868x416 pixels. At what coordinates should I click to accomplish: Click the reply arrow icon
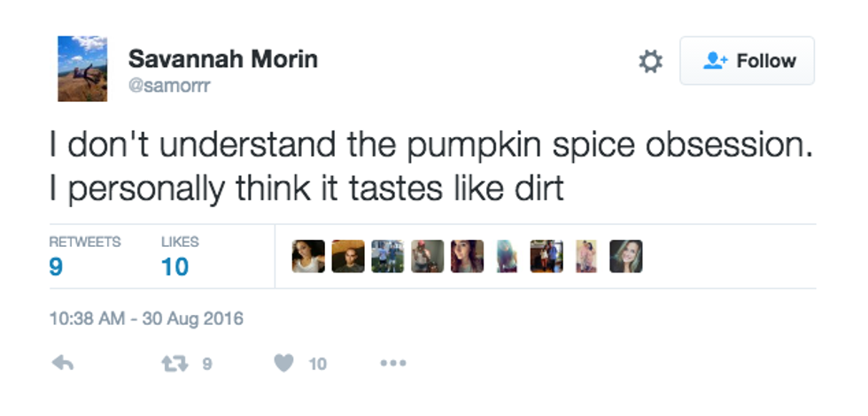(63, 363)
